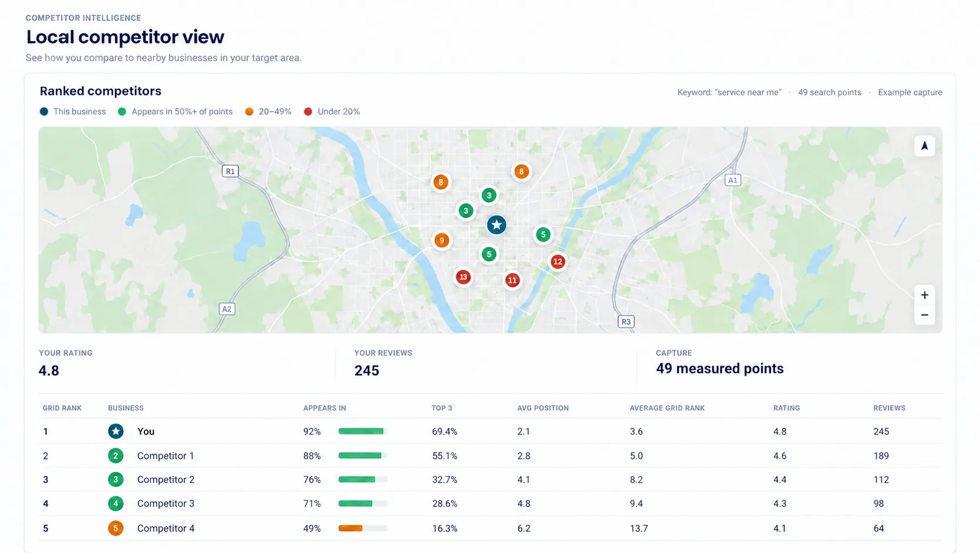Click the 55.1% top 3 value

(x=445, y=456)
